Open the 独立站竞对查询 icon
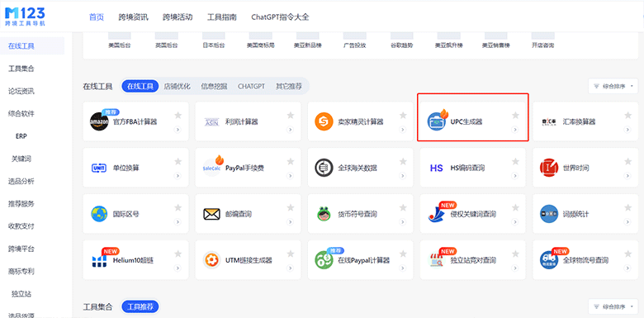 click(437, 260)
